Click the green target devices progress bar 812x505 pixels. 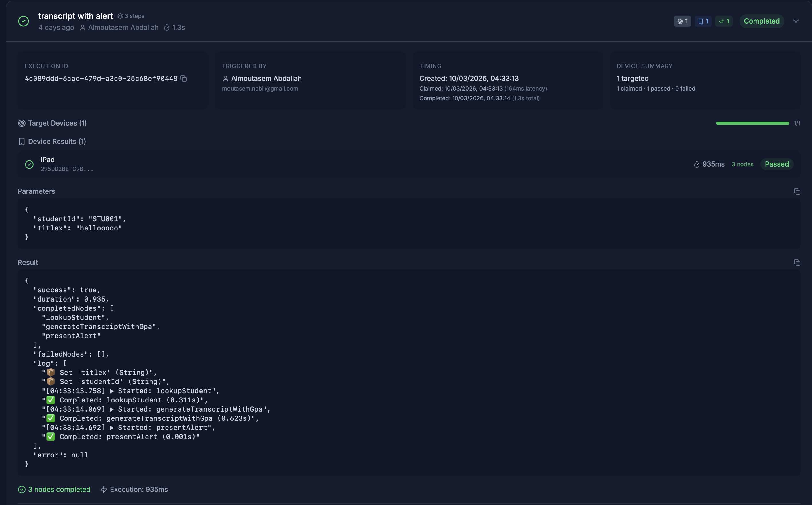click(752, 123)
